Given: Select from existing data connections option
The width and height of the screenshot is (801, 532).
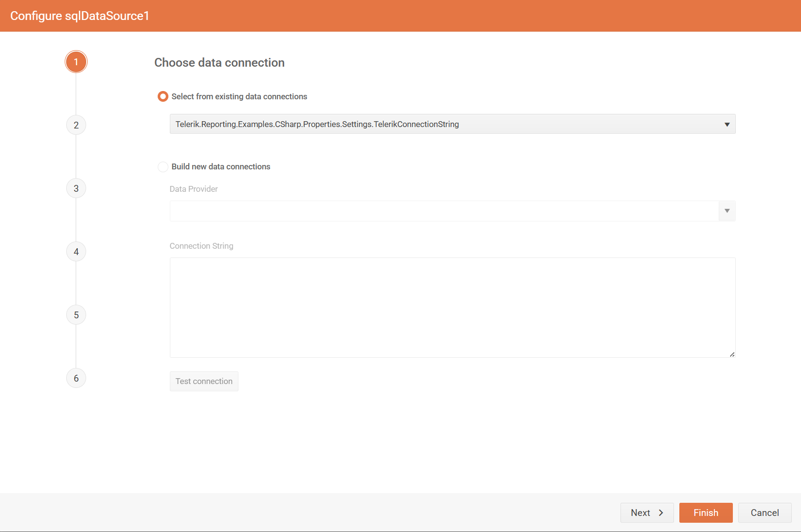Looking at the screenshot, I should [163, 96].
